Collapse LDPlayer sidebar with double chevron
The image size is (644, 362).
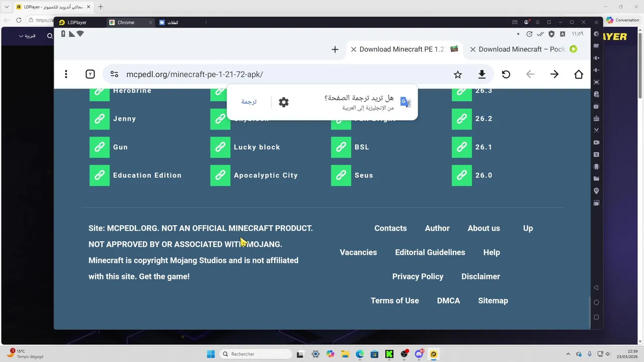pyautogui.click(x=596, y=22)
